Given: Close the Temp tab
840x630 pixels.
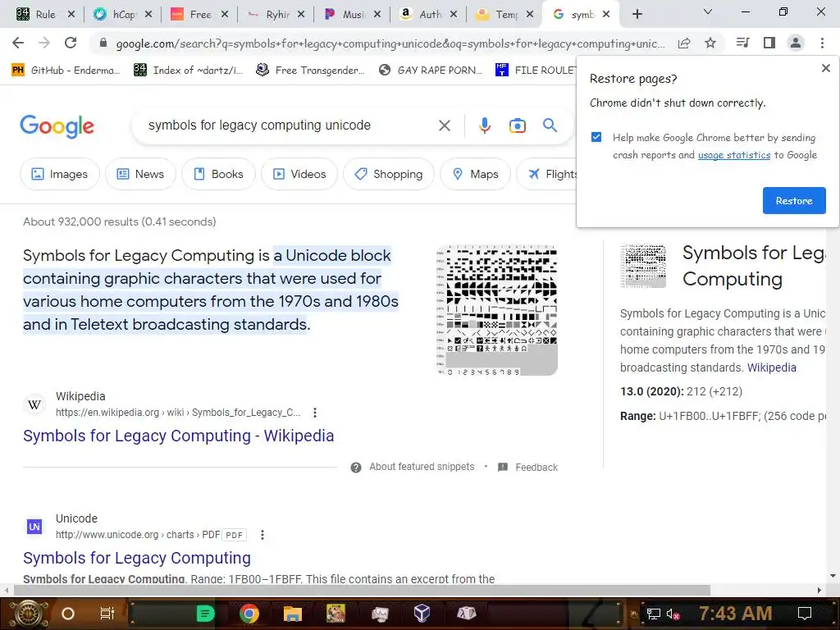Looking at the screenshot, I should click(x=530, y=15).
